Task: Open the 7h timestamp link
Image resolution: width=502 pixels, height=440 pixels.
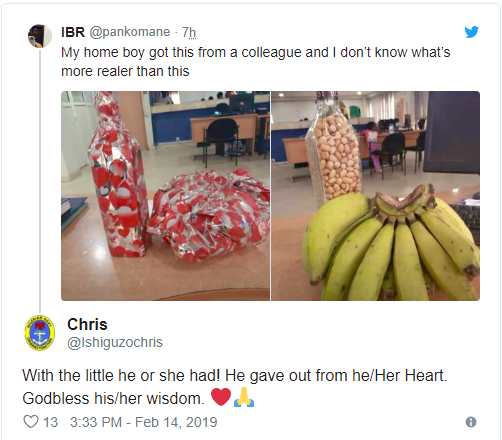Action: (x=189, y=32)
